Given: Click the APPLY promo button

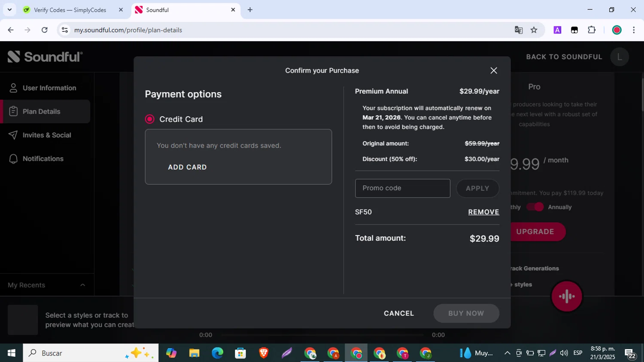Looking at the screenshot, I should pyautogui.click(x=477, y=188).
